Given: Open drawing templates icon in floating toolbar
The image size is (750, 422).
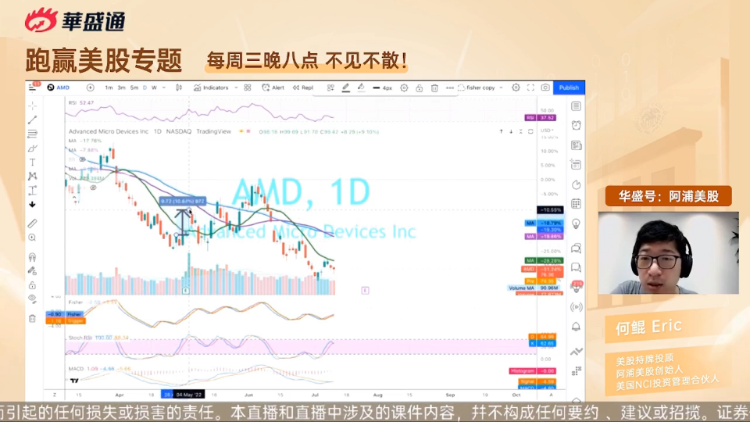Looking at the screenshot, I should point(331,88).
